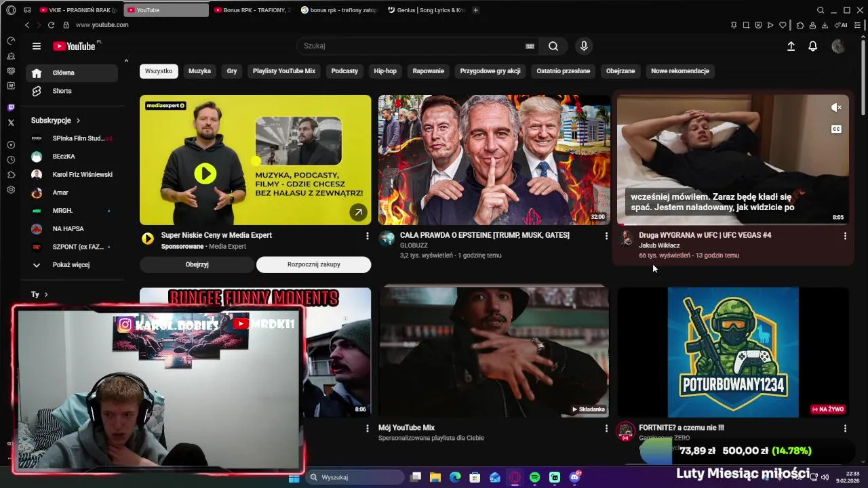The width and height of the screenshot is (868, 488).
Task: Open YouTube notifications bell
Action: click(x=812, y=46)
